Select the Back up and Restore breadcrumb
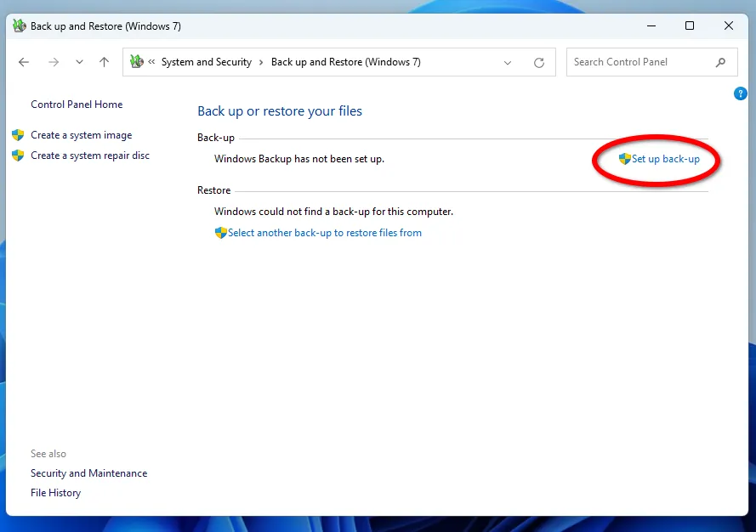 345,61
